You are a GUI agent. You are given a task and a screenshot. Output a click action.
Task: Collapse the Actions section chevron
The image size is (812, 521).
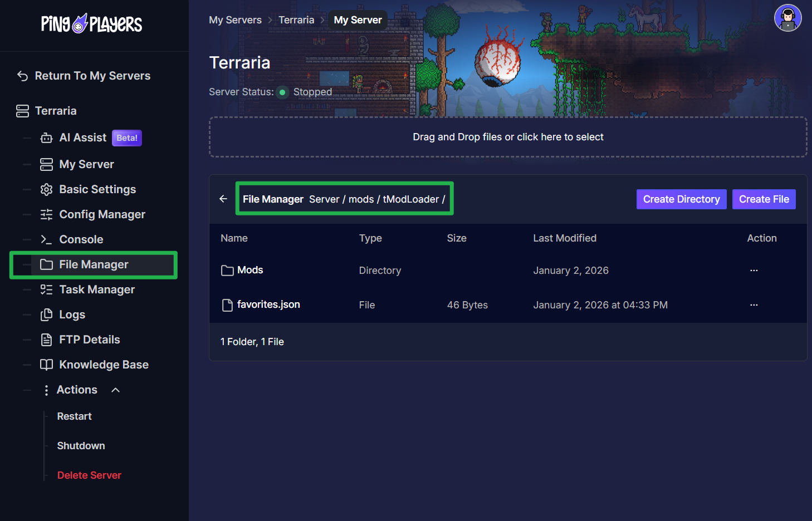point(116,390)
